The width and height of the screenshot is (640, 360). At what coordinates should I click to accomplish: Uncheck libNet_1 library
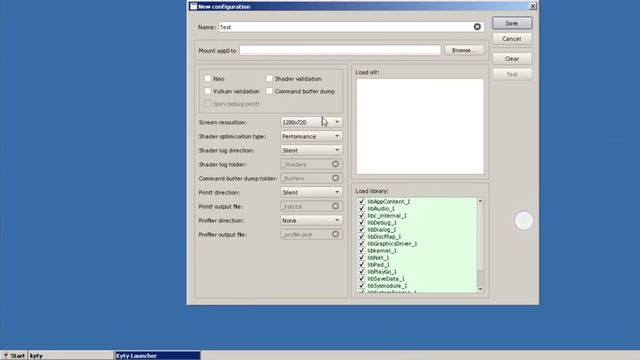361,258
